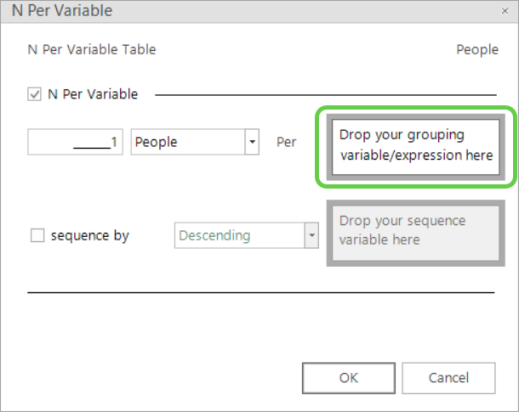The image size is (519, 412).
Task: Click the grouping variable/expression drop box
Action: pyautogui.click(x=416, y=147)
